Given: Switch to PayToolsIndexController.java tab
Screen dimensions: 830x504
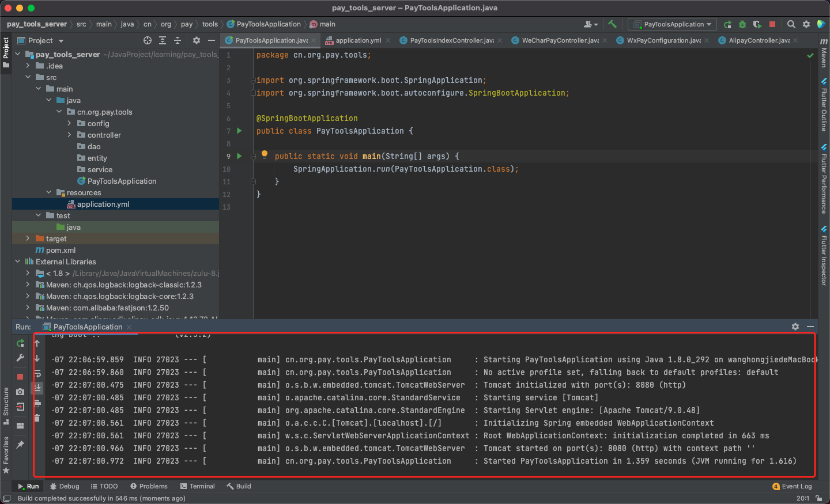Looking at the screenshot, I should [x=451, y=40].
